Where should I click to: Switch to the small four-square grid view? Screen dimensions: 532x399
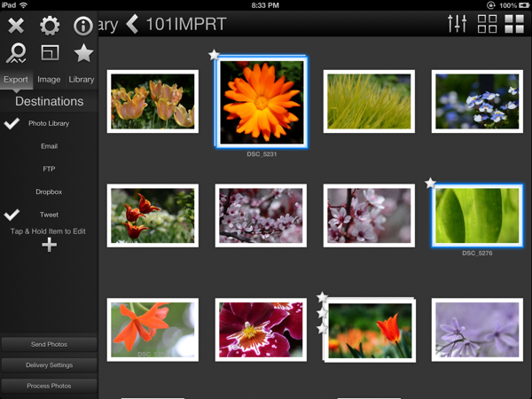pyautogui.click(x=487, y=24)
